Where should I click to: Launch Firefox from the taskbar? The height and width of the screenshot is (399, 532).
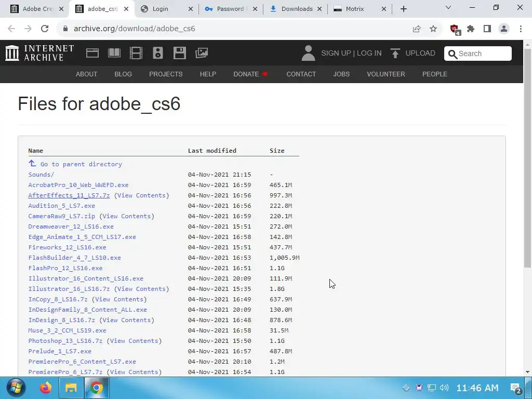46,388
